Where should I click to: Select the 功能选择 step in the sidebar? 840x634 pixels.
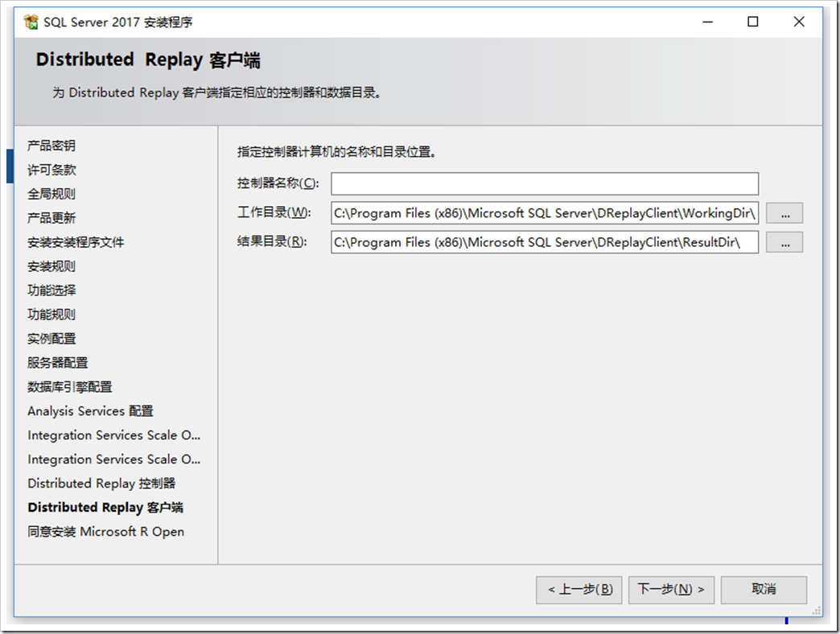coord(51,290)
